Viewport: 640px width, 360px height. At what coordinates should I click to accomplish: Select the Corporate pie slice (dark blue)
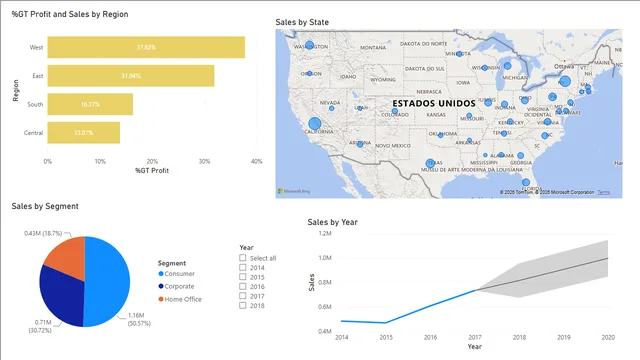(61, 296)
